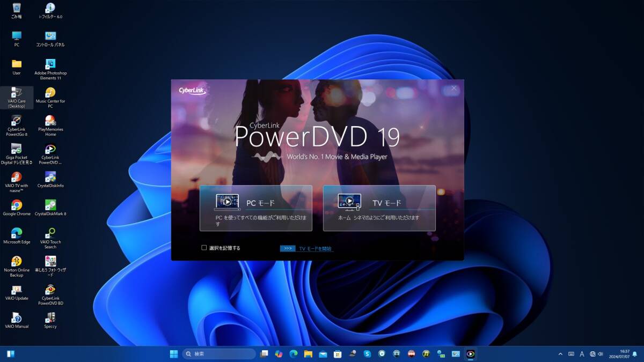The width and height of the screenshot is (644, 362).
Task: Toggle the IME input mode A indicator
Action: pos(582,354)
